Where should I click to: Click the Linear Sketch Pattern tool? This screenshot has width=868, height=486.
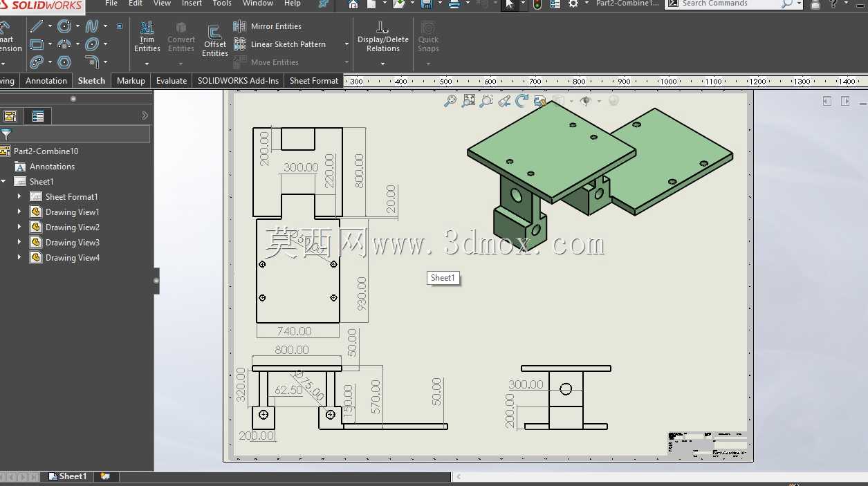pyautogui.click(x=279, y=44)
